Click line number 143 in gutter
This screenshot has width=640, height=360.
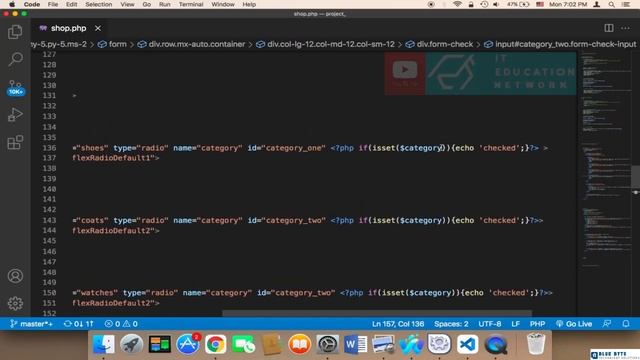coord(49,220)
